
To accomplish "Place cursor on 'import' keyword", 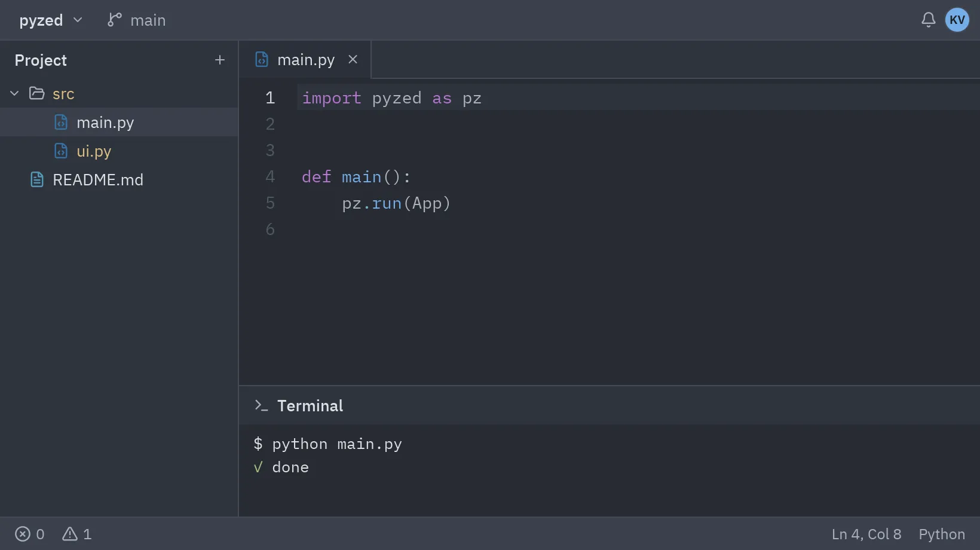I will click(332, 98).
